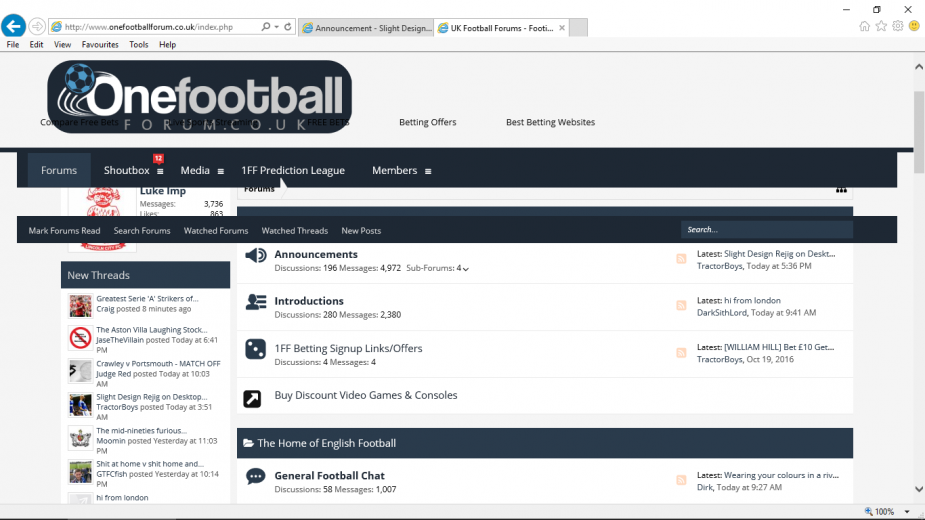This screenshot has width=925, height=520.
Task: Open latest post hi from london
Action: pyautogui.click(x=752, y=300)
